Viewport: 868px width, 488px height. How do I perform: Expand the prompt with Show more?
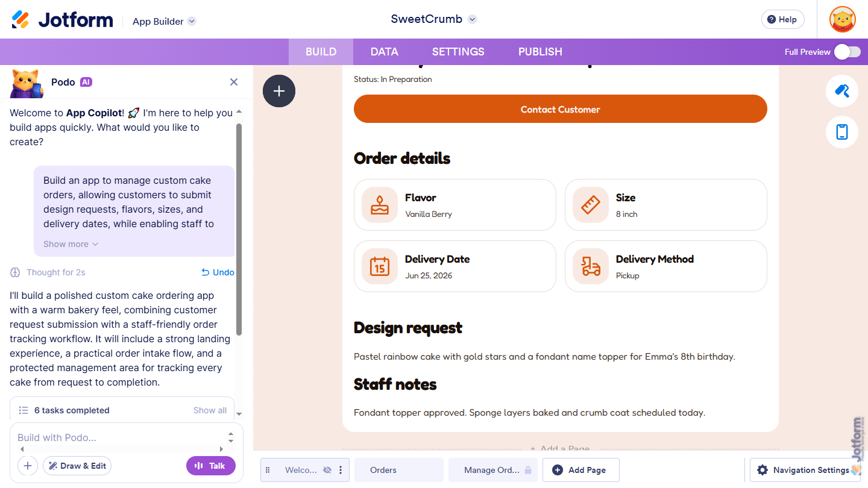coord(71,244)
